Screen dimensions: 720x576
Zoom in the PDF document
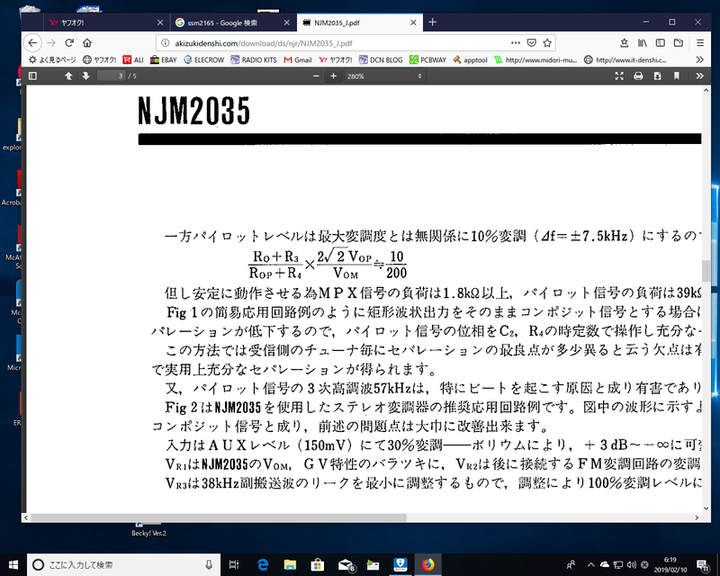(x=333, y=76)
